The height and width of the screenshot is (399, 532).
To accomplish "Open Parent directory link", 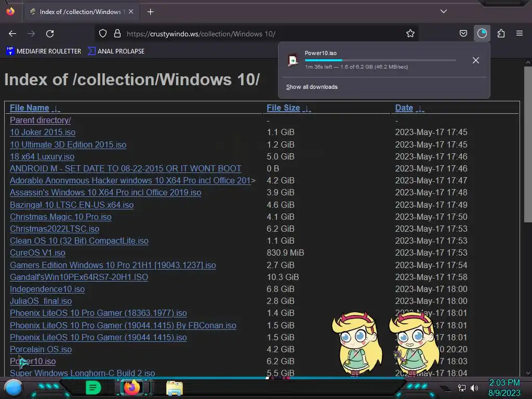I will [40, 120].
